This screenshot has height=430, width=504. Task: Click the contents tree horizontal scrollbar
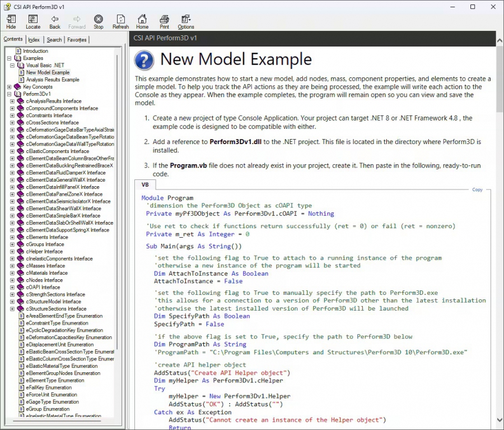pyautogui.click(x=57, y=420)
